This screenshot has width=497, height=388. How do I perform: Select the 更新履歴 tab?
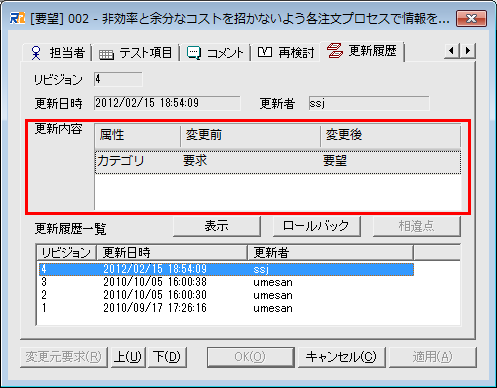[x=362, y=51]
